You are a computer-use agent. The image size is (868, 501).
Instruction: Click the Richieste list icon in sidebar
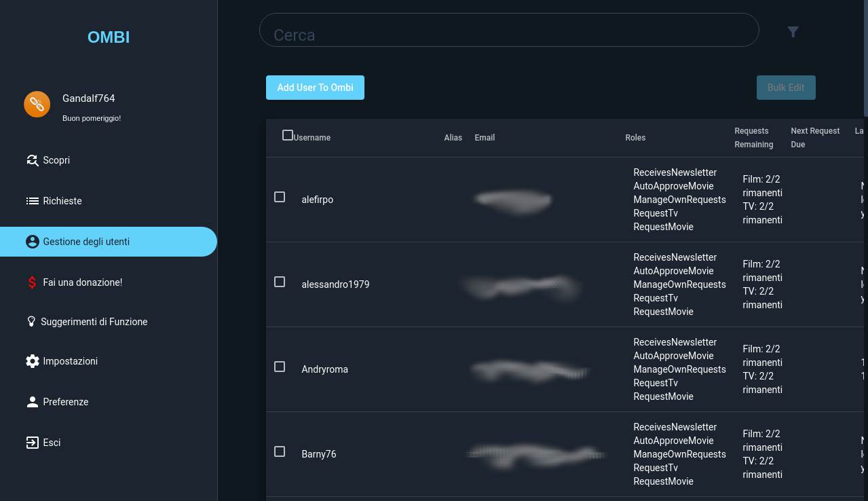[x=33, y=201]
